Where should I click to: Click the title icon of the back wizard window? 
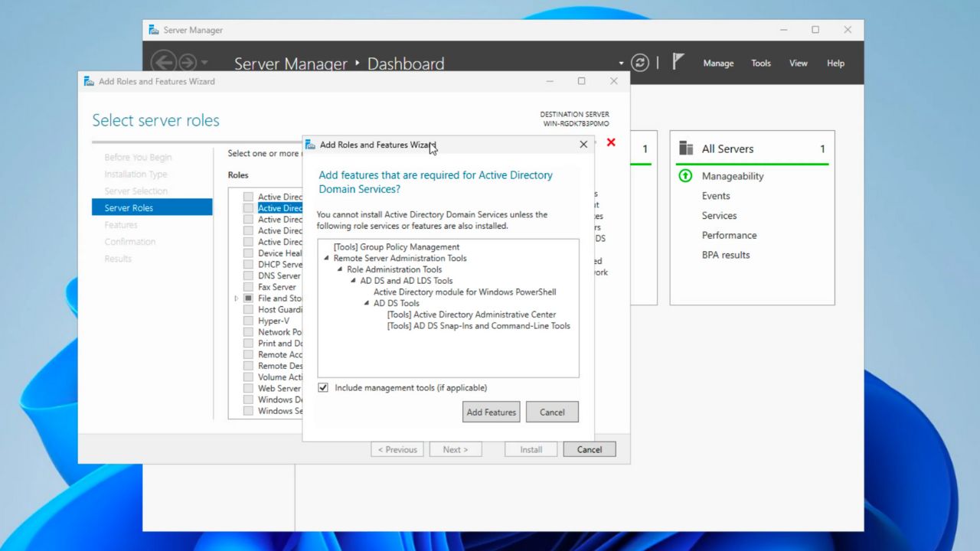click(89, 81)
